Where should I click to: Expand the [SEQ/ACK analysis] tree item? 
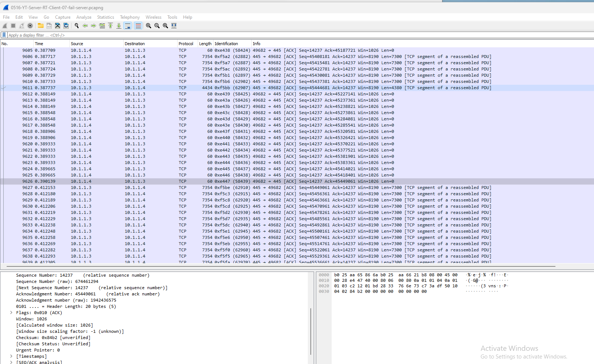[11, 362]
